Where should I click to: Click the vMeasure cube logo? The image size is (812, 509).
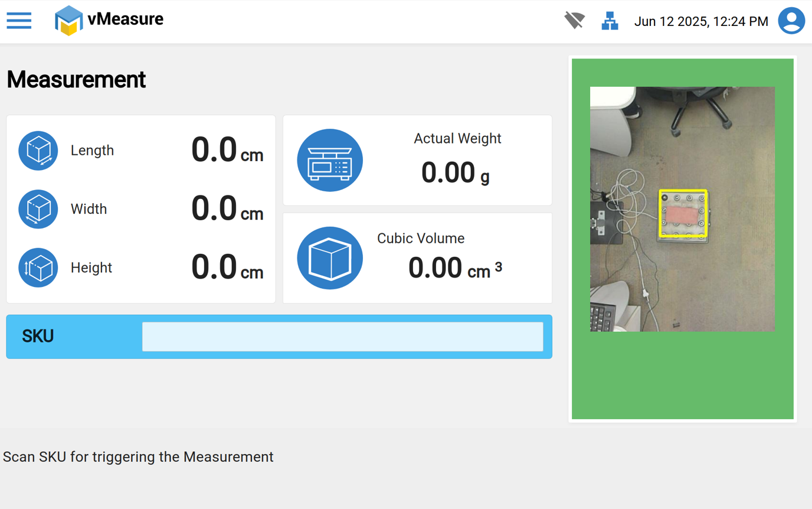coord(68,21)
